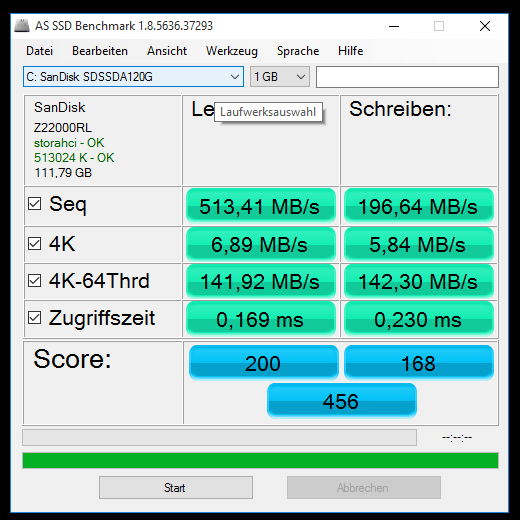
Task: Close the AS SSD Benchmark window
Action: point(485,26)
